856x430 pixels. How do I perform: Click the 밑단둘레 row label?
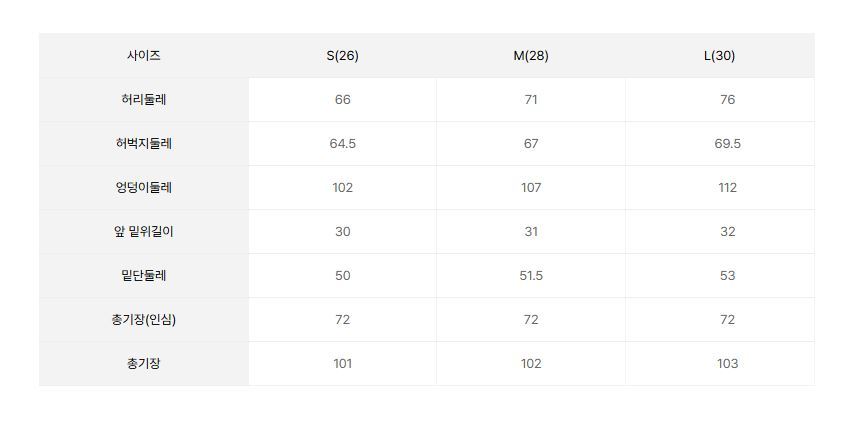coord(143,276)
